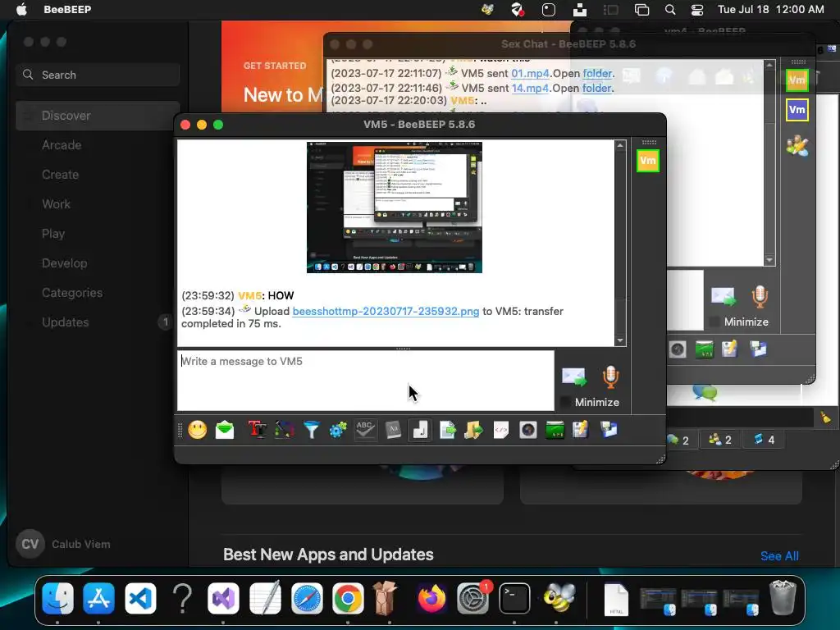Image resolution: width=840 pixels, height=630 pixels.
Task: Click VM5 chat scrollbar up arrow
Action: tap(620, 145)
